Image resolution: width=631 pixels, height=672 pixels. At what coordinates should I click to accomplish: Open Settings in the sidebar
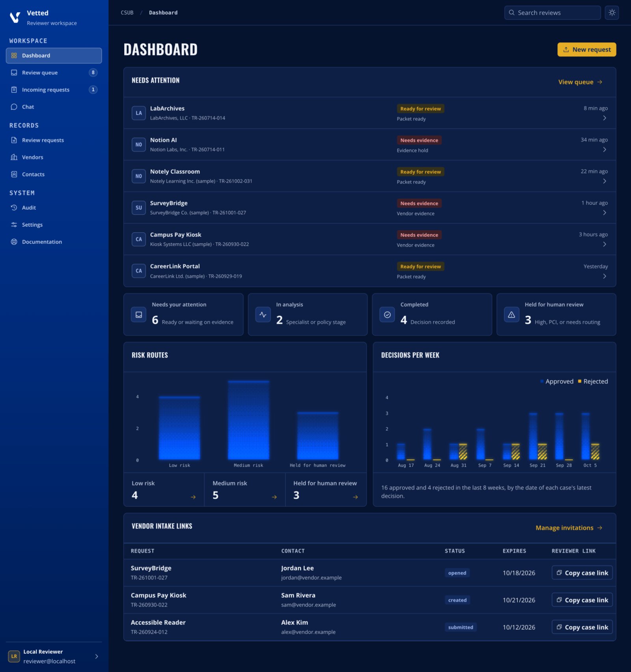(54, 225)
